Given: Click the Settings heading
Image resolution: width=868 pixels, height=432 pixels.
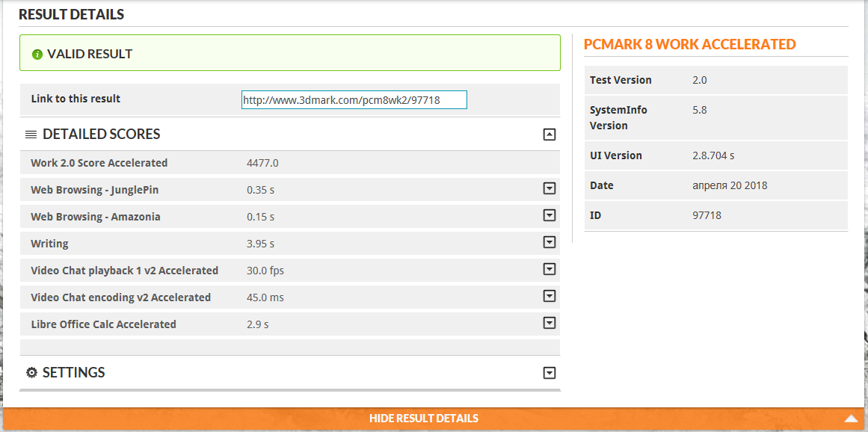Looking at the screenshot, I should coord(73,372).
